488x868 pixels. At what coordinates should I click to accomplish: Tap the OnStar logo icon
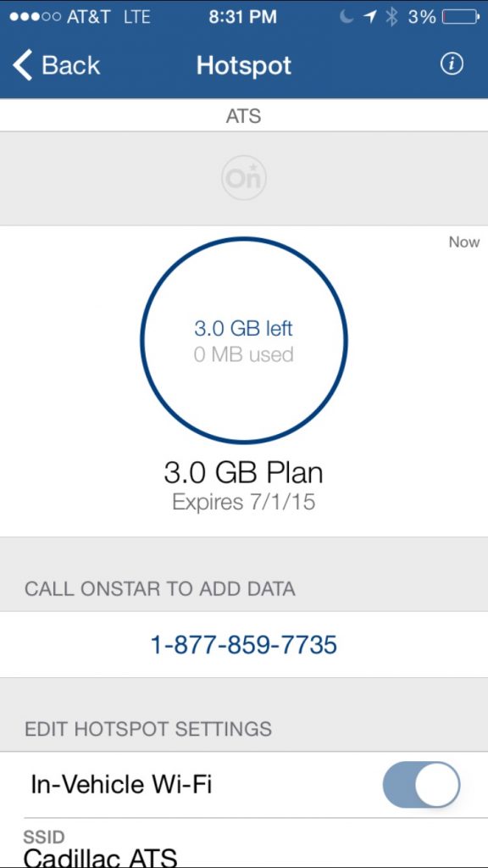244,178
